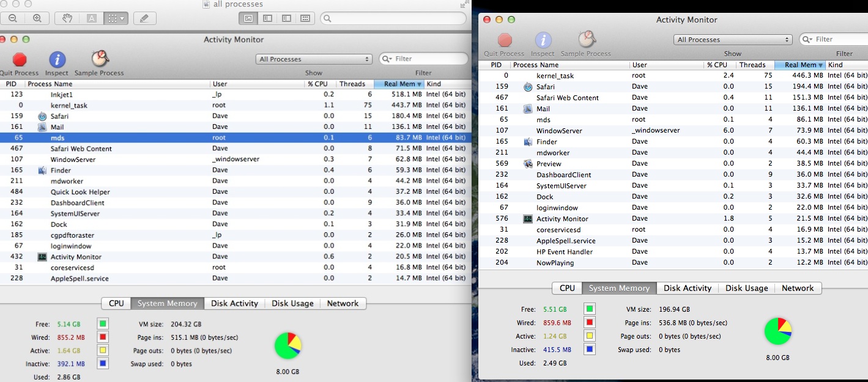Click red Wired color swatch in right window
Screen dimensions: 868x382
click(x=590, y=323)
